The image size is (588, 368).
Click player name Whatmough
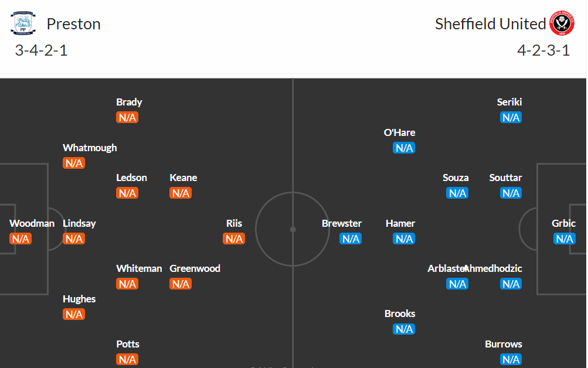click(90, 148)
